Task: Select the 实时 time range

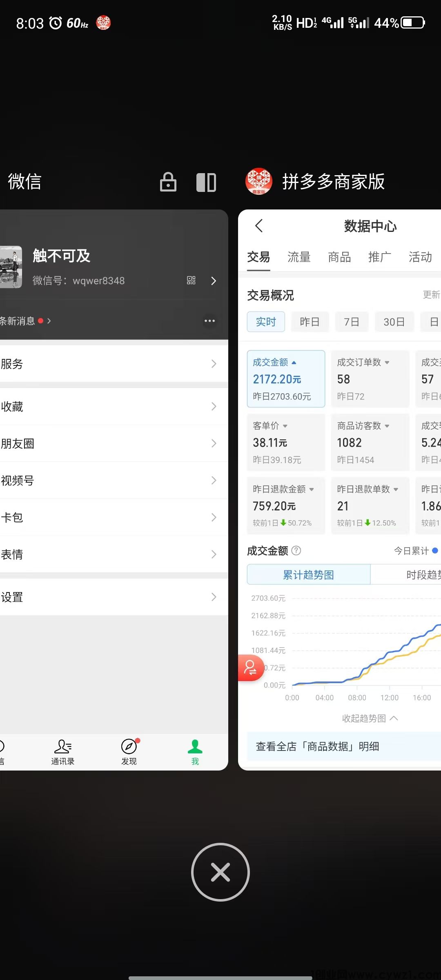Action: coord(266,322)
